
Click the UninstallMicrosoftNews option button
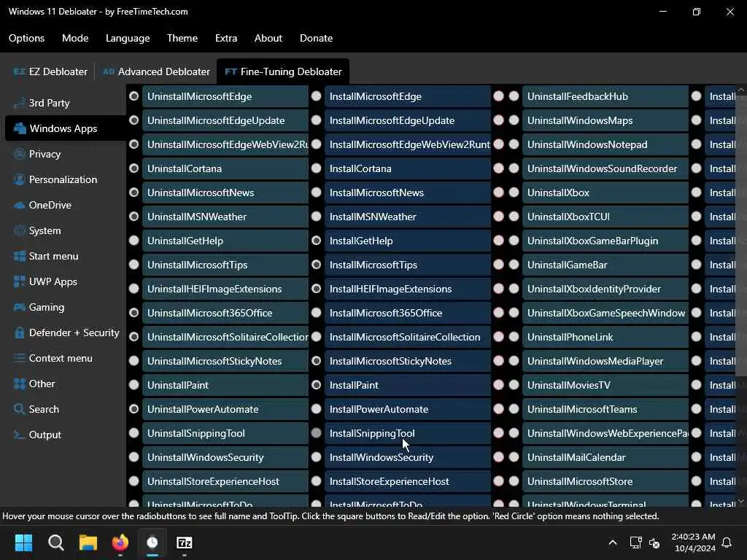click(225, 192)
